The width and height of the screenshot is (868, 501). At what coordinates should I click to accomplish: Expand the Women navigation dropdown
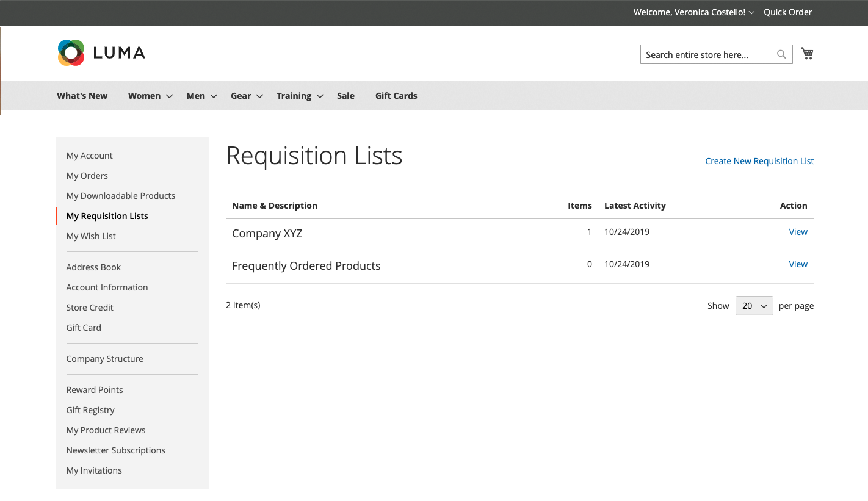(144, 96)
